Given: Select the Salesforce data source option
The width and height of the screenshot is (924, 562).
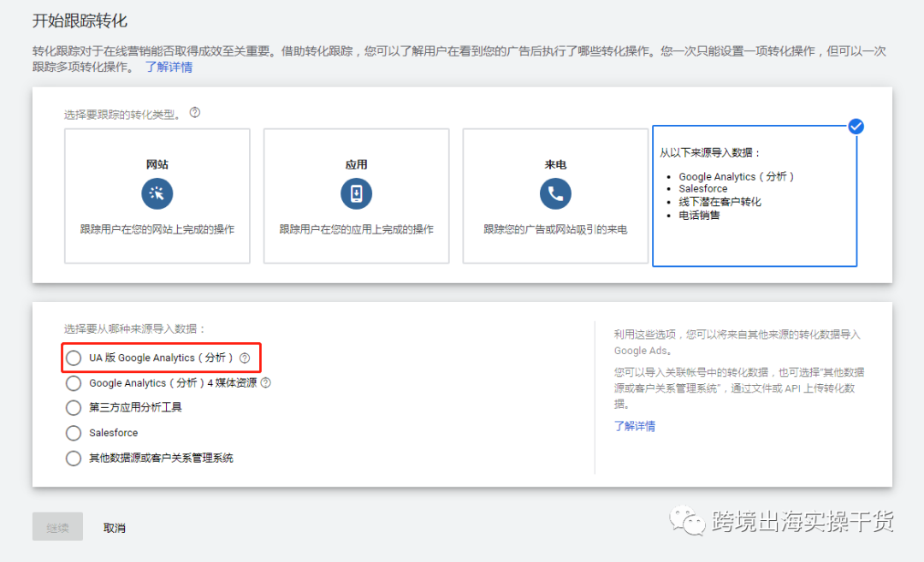Looking at the screenshot, I should (x=74, y=433).
